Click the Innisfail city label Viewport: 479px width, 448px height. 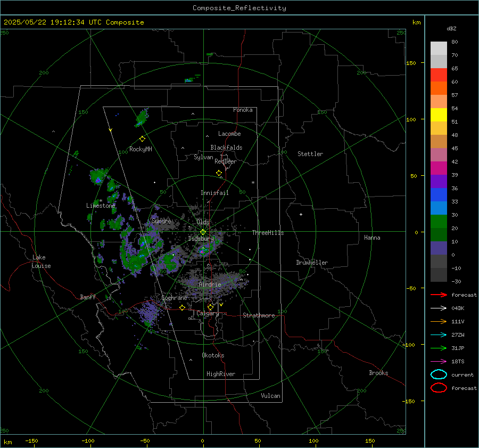point(214,193)
